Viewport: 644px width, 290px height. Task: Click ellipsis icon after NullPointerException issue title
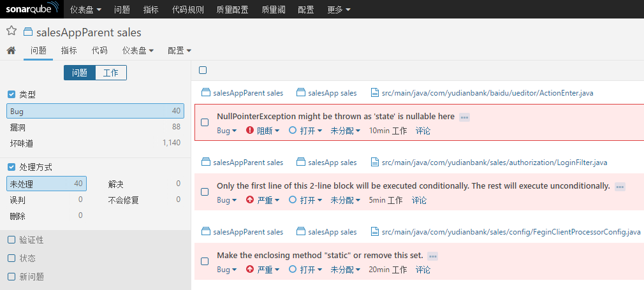click(464, 117)
